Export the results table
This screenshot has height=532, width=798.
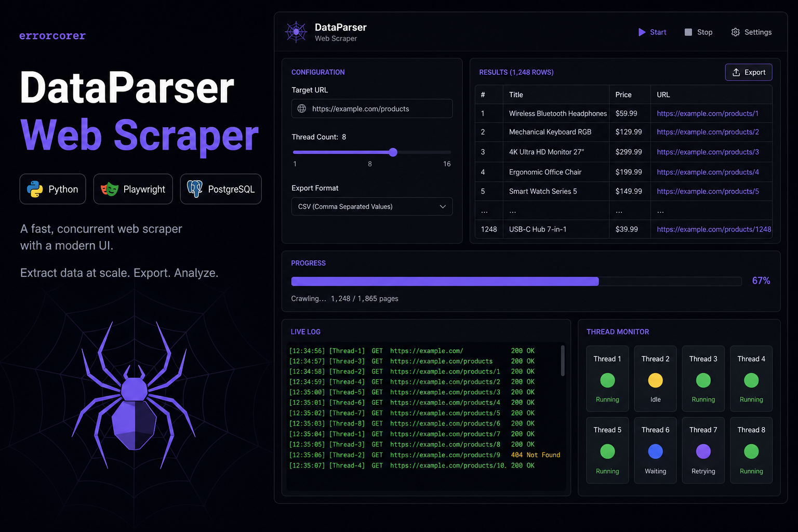pos(749,72)
